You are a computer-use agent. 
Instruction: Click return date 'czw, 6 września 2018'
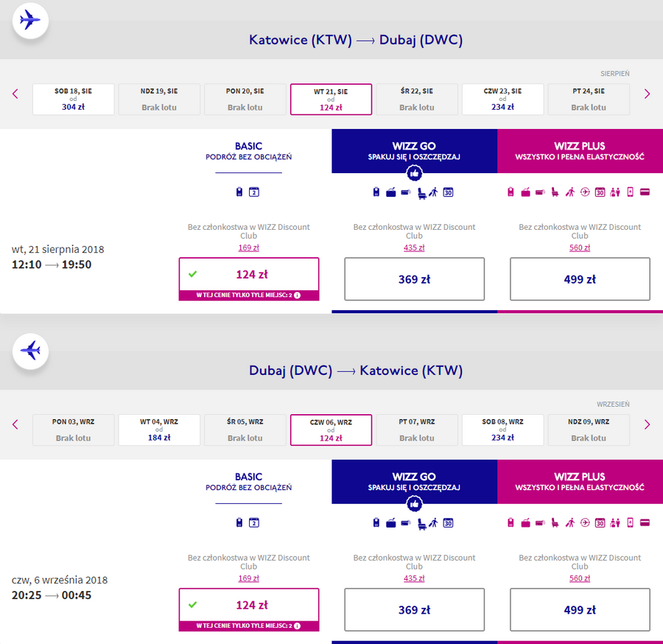(x=60, y=580)
